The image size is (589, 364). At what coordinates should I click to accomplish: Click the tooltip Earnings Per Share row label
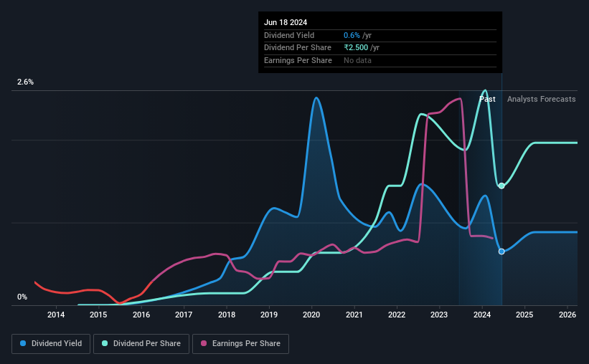click(x=298, y=60)
